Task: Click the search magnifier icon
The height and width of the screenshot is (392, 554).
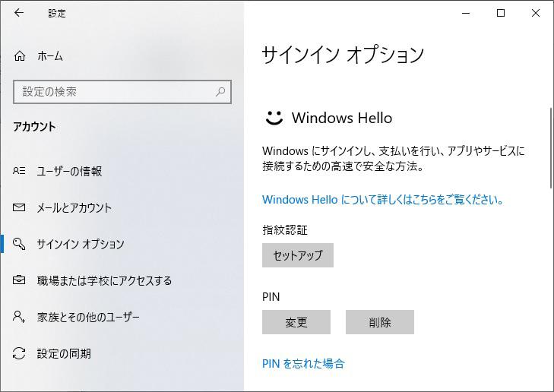Action: pyautogui.click(x=220, y=92)
